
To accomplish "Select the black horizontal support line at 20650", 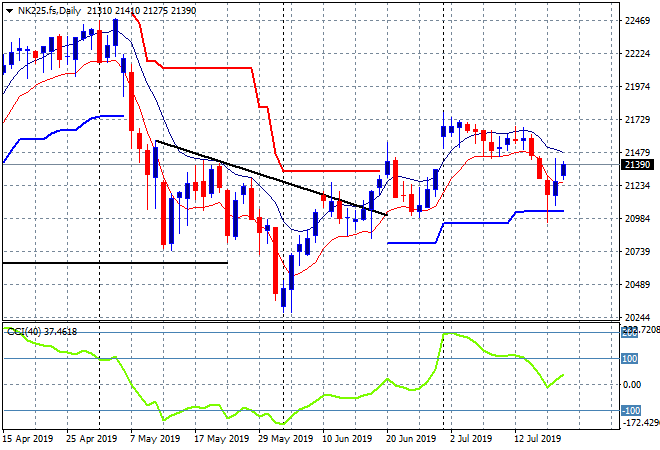I will 115,263.
